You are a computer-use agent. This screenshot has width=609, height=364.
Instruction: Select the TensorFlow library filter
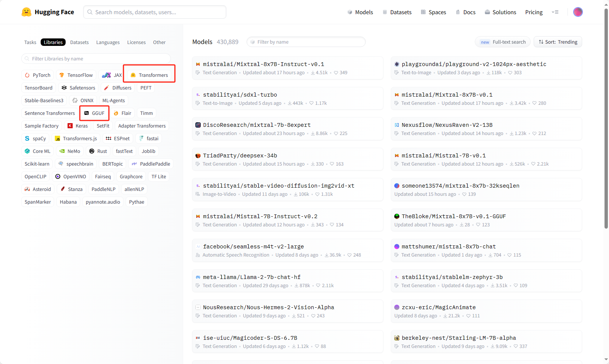click(x=76, y=75)
